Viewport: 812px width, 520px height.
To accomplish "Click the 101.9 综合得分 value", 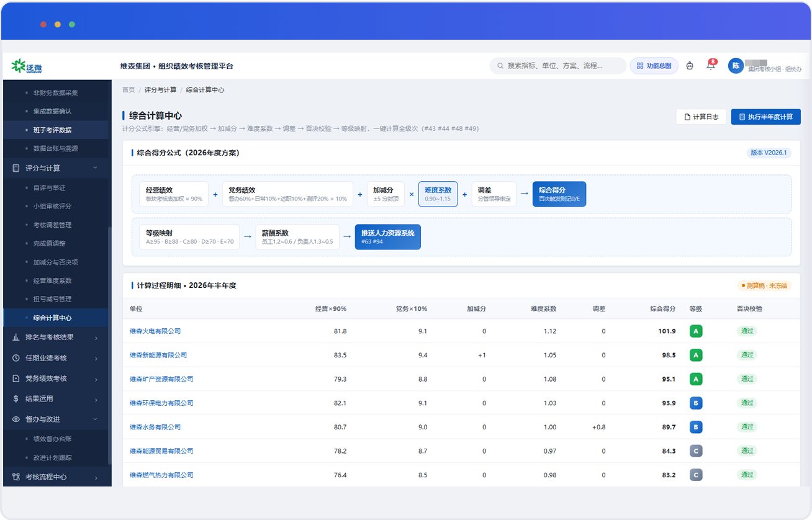I will tap(667, 331).
